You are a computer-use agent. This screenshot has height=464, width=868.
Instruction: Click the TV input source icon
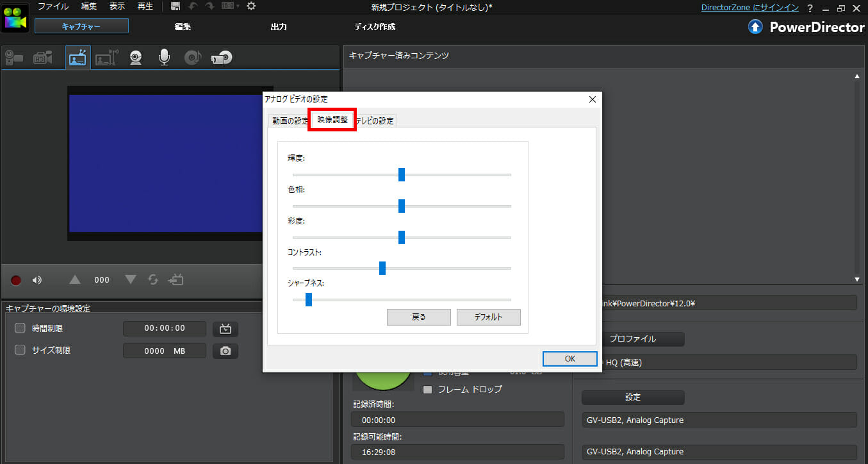(176, 279)
